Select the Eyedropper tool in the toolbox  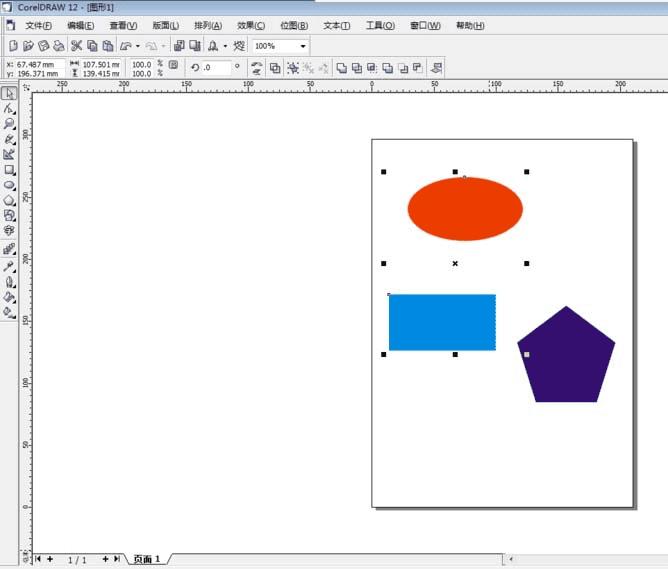pyautogui.click(x=9, y=267)
